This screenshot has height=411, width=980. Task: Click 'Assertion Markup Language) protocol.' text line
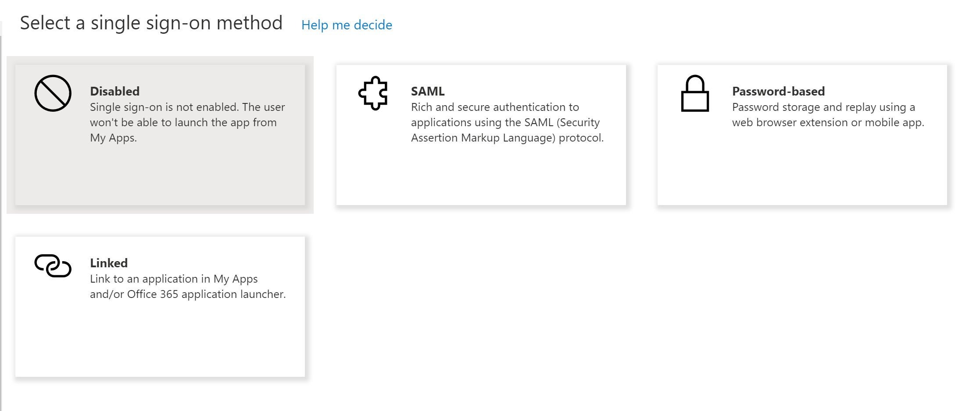pos(507,138)
